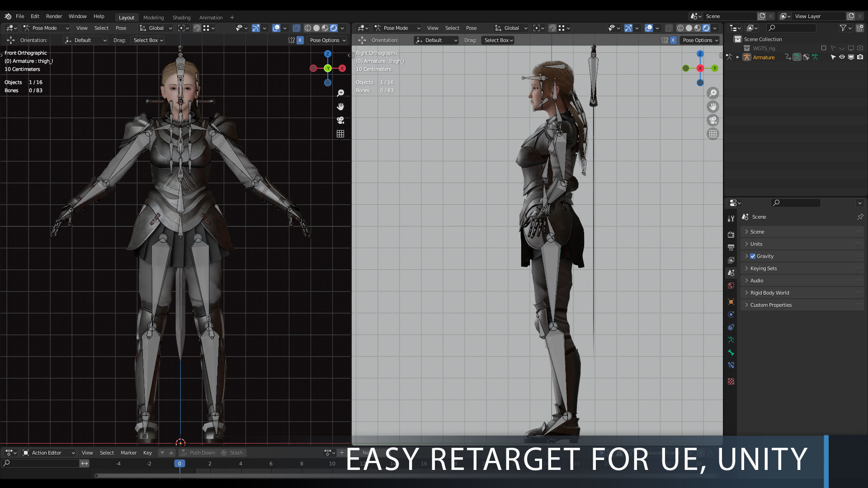
Task: Click the current frame marker at 0
Action: click(x=179, y=464)
